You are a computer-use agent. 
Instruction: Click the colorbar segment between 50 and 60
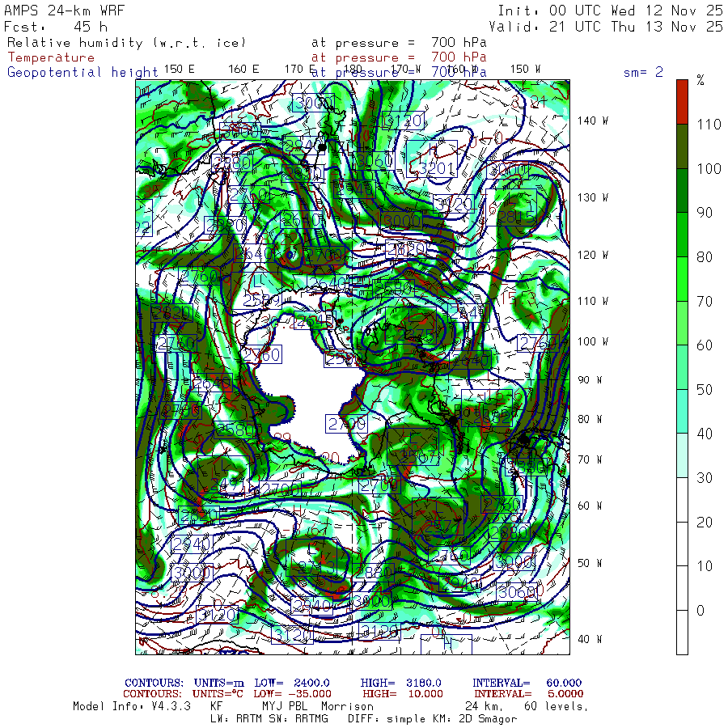pyautogui.click(x=682, y=366)
